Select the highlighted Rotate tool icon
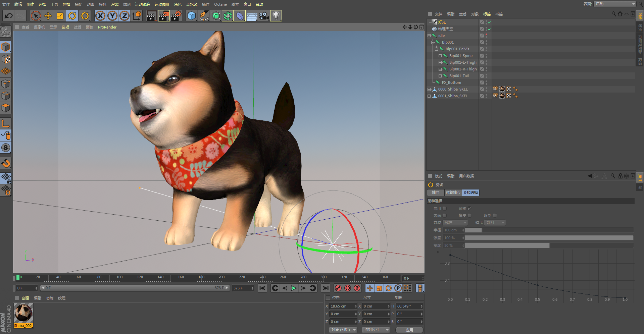The width and height of the screenshot is (644, 334). [x=72, y=16]
